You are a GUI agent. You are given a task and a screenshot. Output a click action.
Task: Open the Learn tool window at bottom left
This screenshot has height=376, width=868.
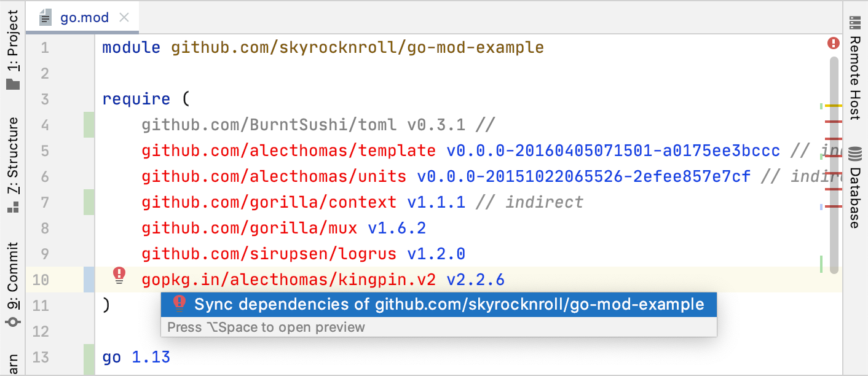(x=12, y=362)
